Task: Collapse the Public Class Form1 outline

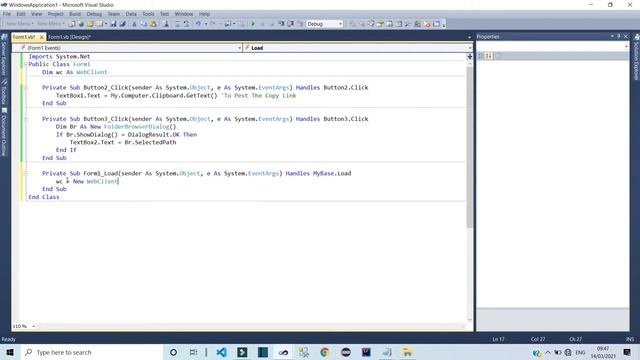Action: click(x=26, y=64)
